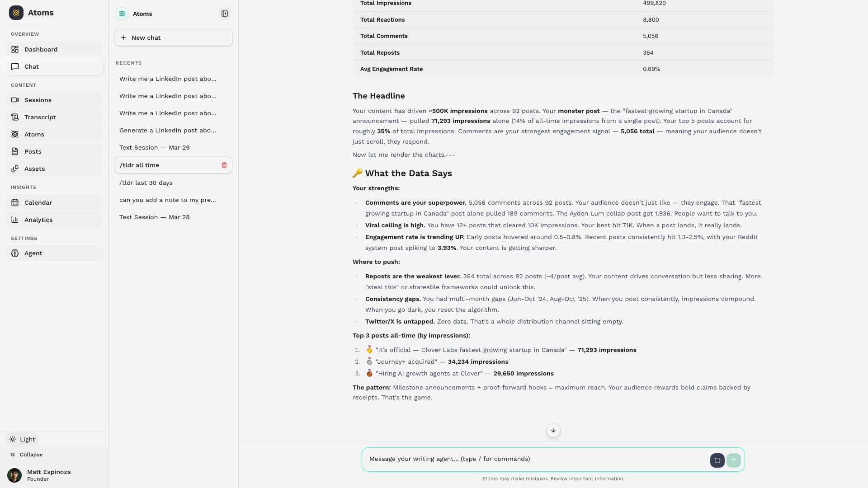Image resolution: width=868 pixels, height=488 pixels.
Task: Open the '/tldr last 30 days' chat
Action: pos(146,183)
